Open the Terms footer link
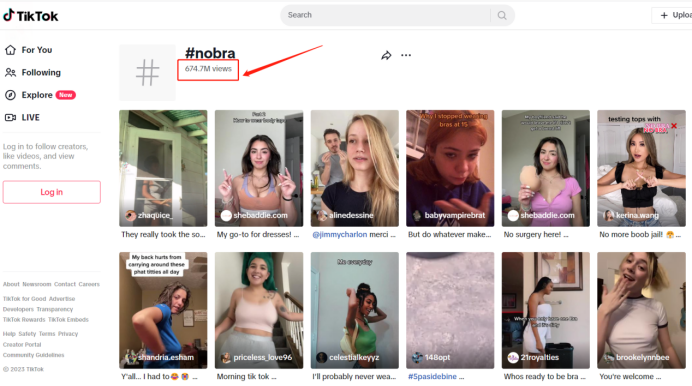Image resolution: width=692 pixels, height=386 pixels. 47,334
